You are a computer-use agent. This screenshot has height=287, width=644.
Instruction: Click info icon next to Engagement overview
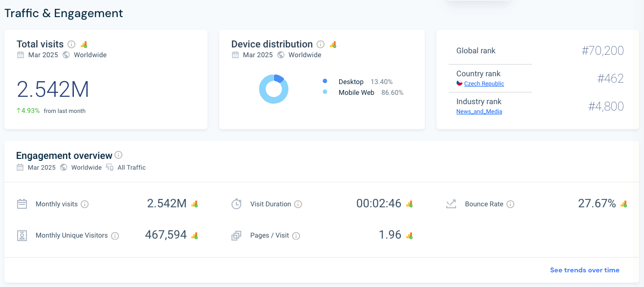118,155
